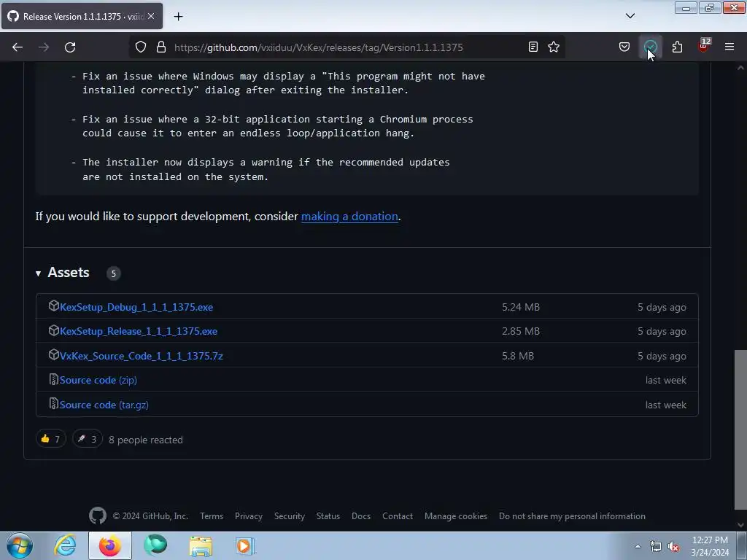Toggle reader view icon in address bar

click(x=533, y=47)
